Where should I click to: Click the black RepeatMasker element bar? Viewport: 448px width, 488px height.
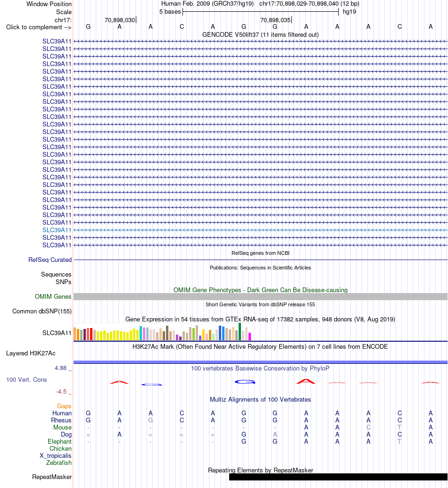(338, 477)
